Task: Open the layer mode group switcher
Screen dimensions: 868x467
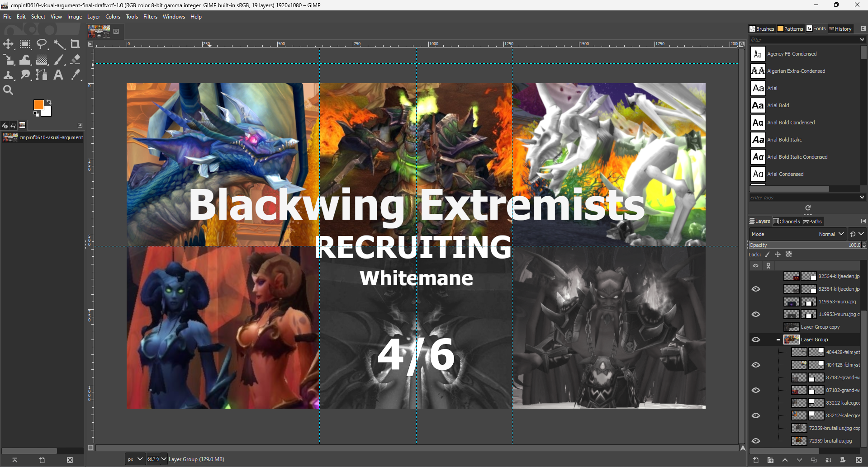Action: (x=857, y=234)
